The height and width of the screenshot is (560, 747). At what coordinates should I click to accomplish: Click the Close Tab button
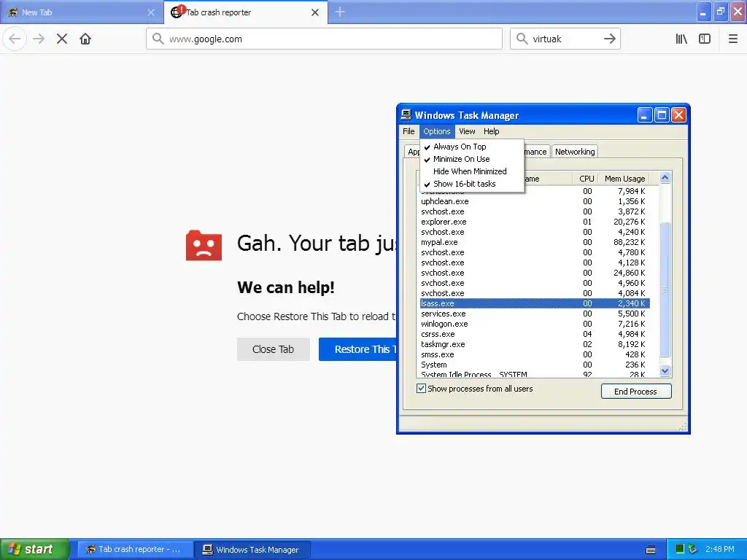tap(273, 349)
